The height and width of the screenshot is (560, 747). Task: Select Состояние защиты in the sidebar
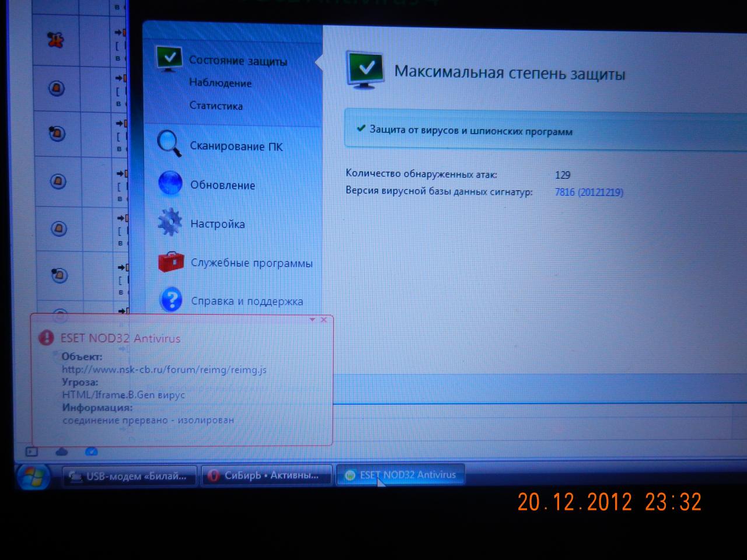(238, 61)
